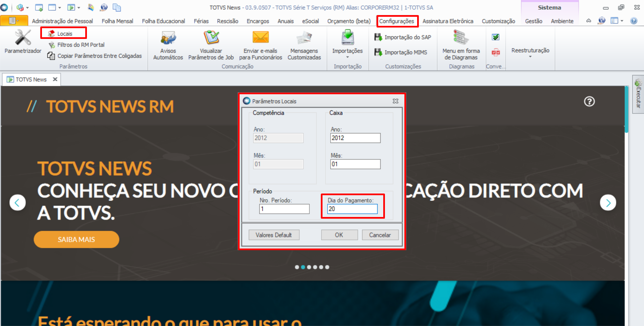Close the TOTVS News tab

(x=55, y=79)
